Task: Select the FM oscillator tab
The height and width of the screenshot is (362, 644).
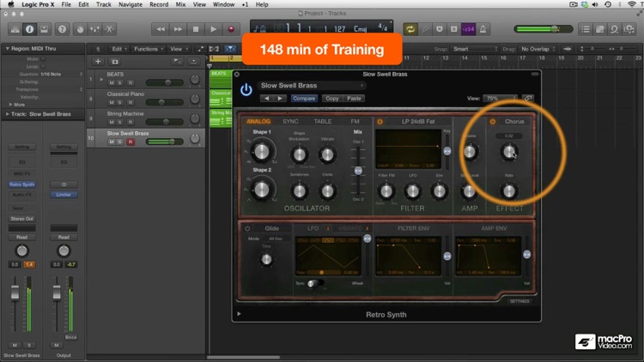Action: point(355,122)
